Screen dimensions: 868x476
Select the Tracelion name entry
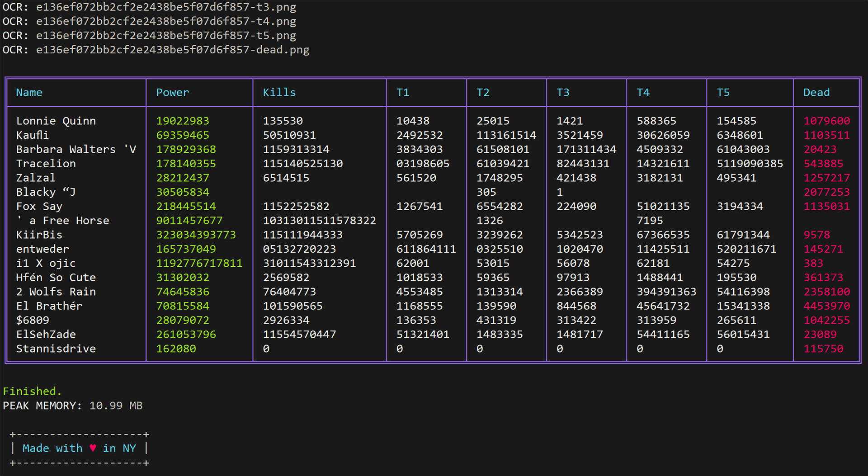pos(46,164)
